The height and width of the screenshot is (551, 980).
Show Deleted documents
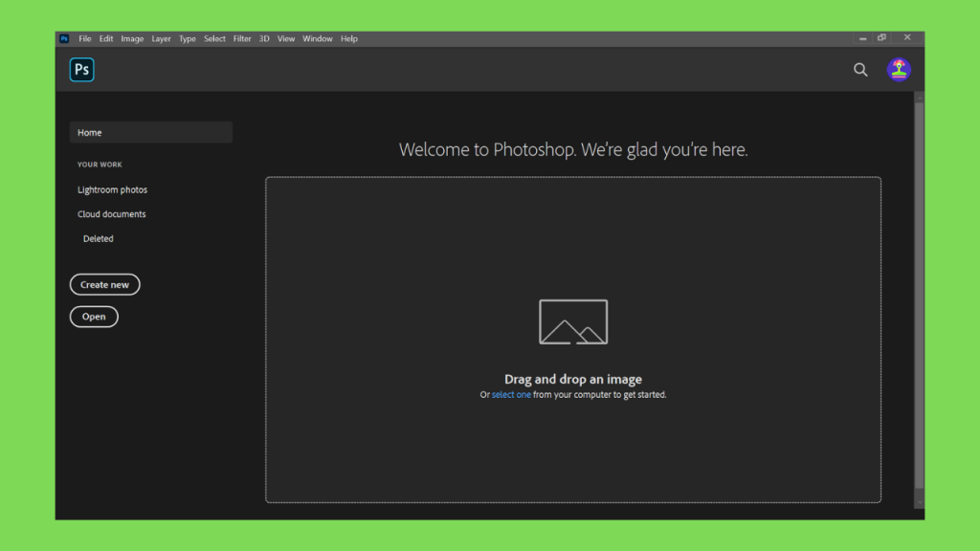pyautogui.click(x=99, y=238)
